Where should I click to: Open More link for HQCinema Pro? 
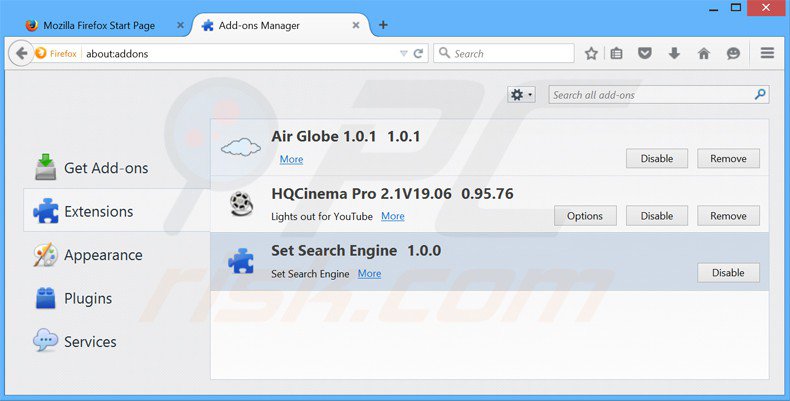(392, 216)
